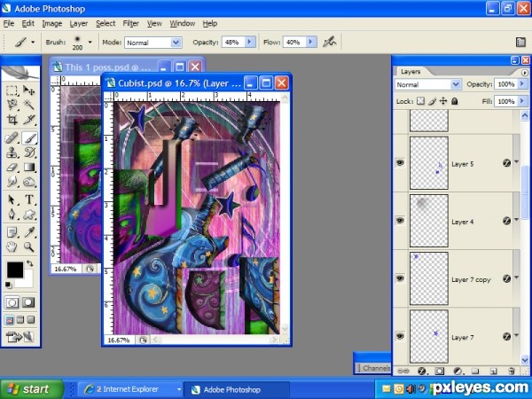Screen dimensions: 532x399
Task: Select the Custom Shape tool
Action: click(x=29, y=214)
